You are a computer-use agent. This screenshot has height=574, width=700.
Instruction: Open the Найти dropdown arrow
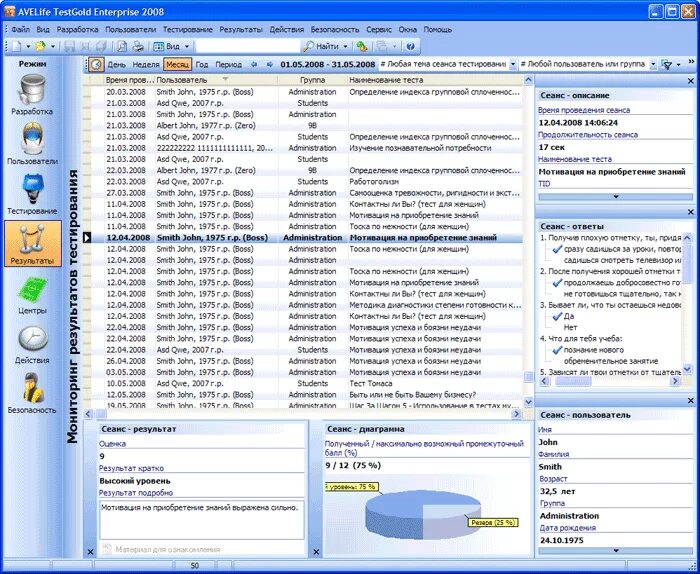tap(345, 46)
